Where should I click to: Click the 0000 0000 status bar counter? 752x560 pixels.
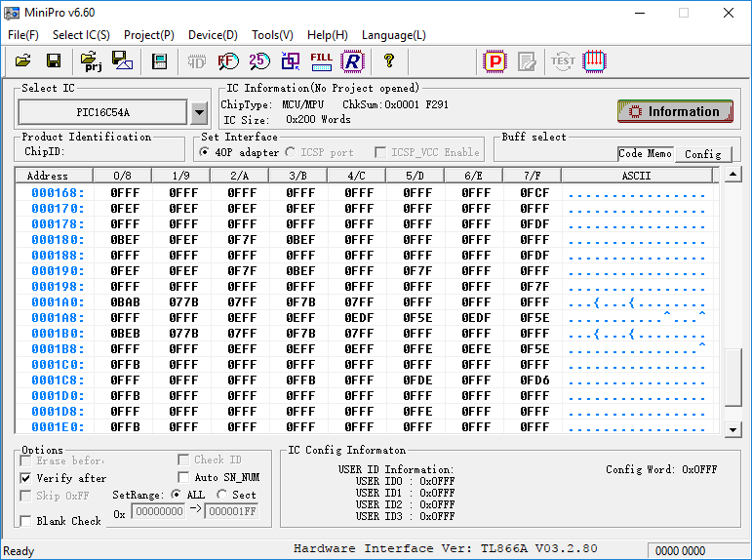pyautogui.click(x=680, y=551)
